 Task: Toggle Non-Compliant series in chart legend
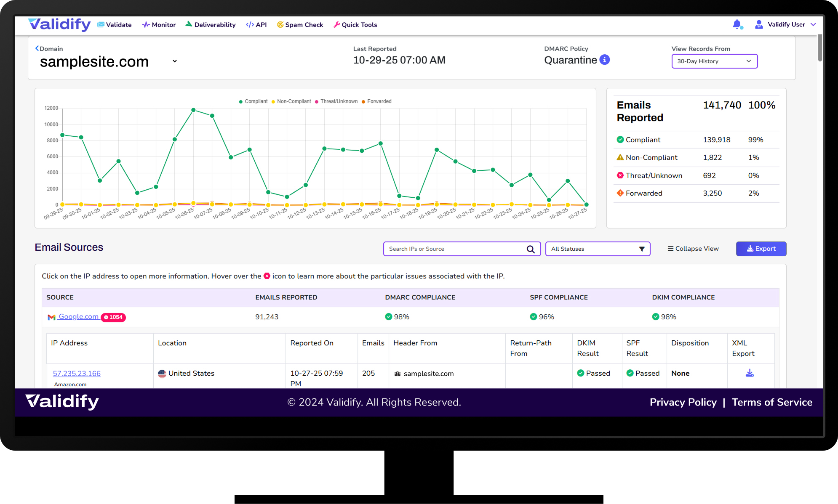point(291,101)
